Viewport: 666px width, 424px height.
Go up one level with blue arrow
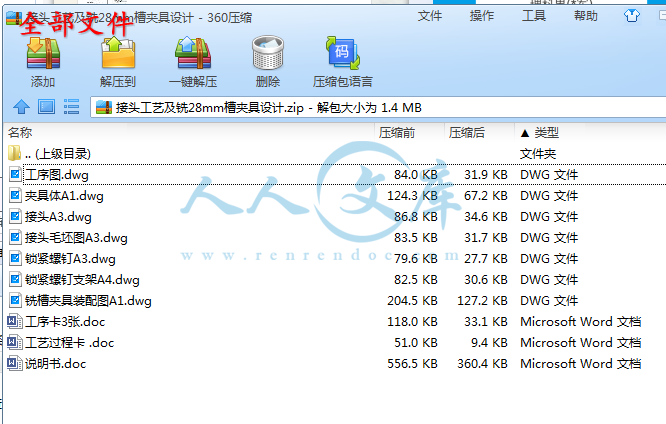point(21,107)
